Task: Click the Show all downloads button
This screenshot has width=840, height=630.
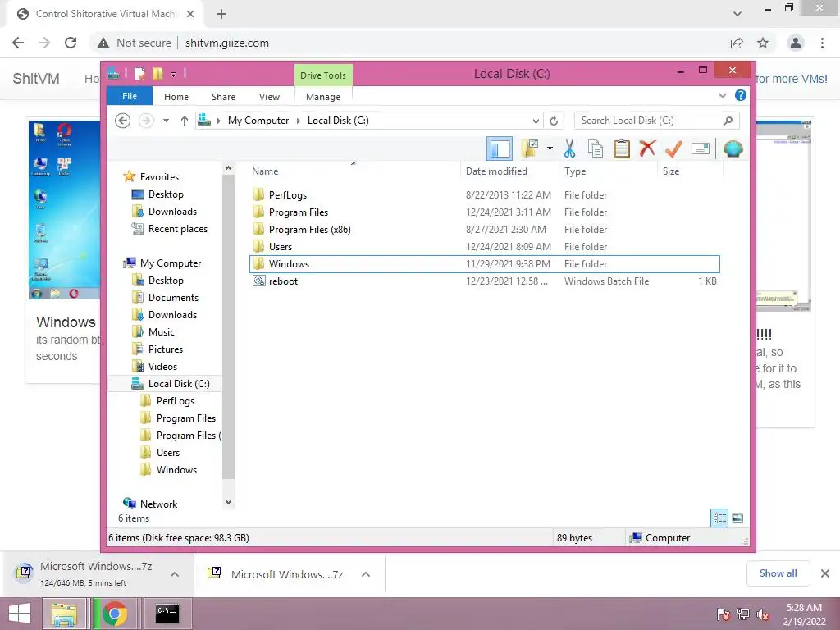Action: tap(778, 573)
